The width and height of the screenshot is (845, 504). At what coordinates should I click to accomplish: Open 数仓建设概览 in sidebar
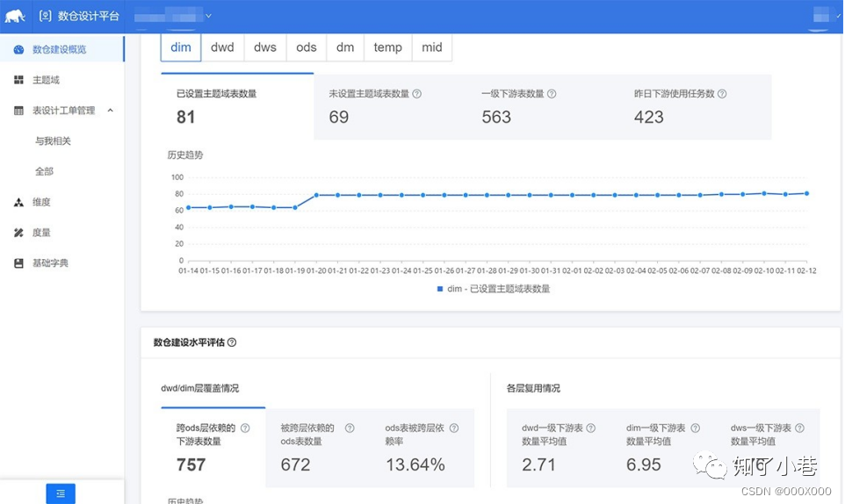coord(62,49)
